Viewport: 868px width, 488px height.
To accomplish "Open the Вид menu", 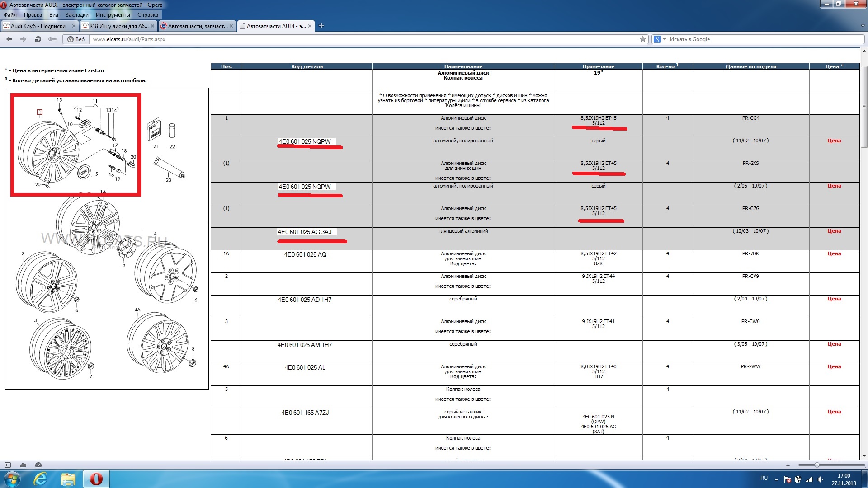I will coord(54,15).
